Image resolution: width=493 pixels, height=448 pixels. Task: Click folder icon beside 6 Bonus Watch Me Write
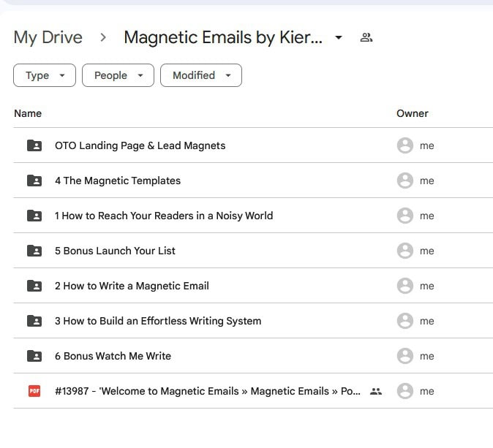coord(34,356)
